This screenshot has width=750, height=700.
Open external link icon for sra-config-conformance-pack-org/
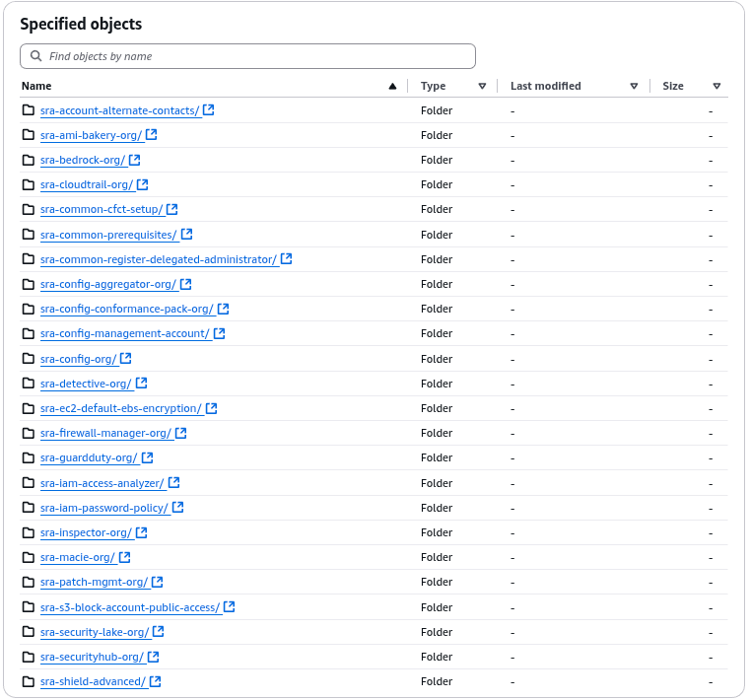223,309
